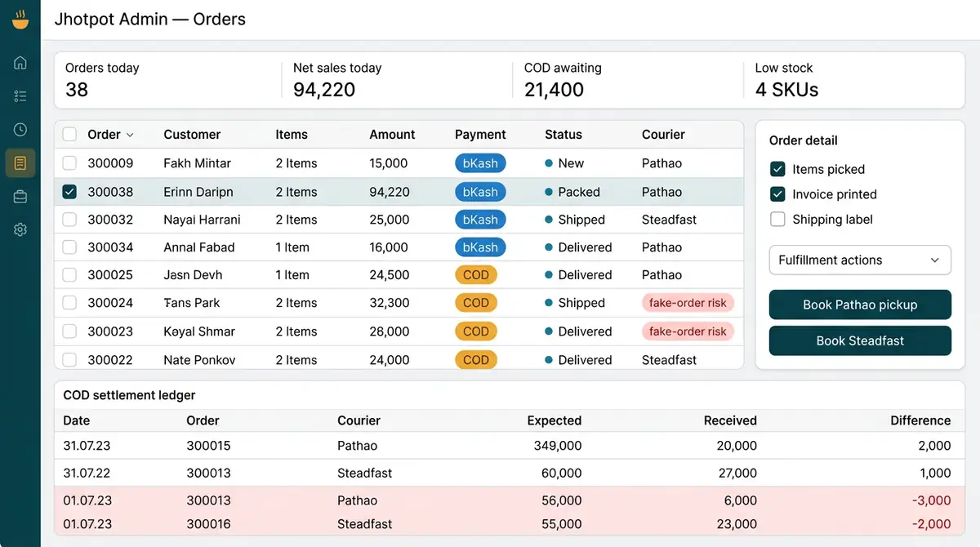980x547 pixels.
Task: Open the Net sales today 94,220 card
Action: pyautogui.click(x=397, y=80)
